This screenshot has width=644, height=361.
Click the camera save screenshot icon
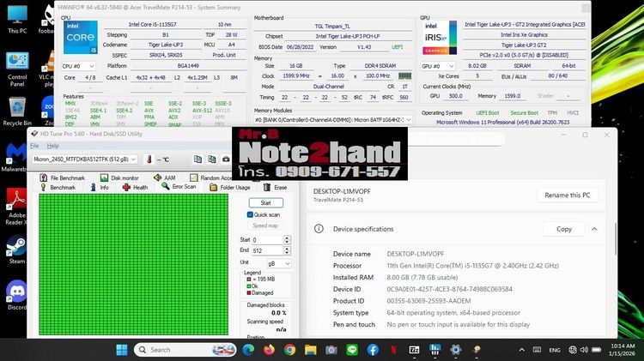226,159
